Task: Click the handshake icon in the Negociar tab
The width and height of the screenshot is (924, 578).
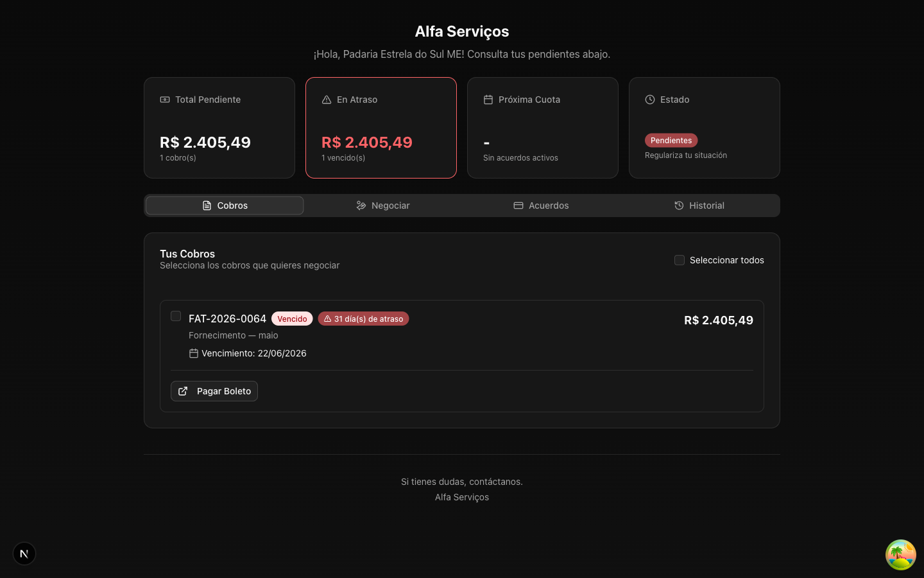Action: (x=361, y=206)
